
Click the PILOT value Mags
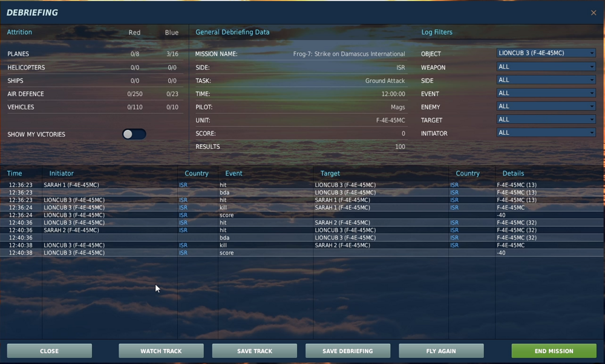click(398, 107)
